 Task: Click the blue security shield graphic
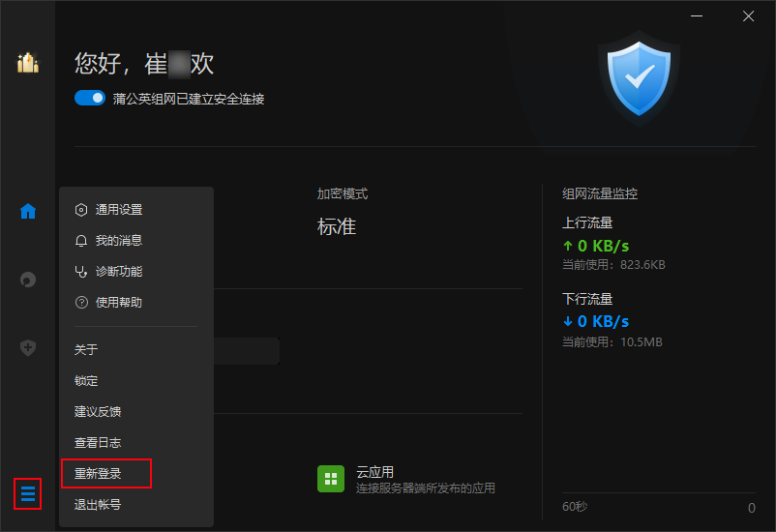(639, 78)
